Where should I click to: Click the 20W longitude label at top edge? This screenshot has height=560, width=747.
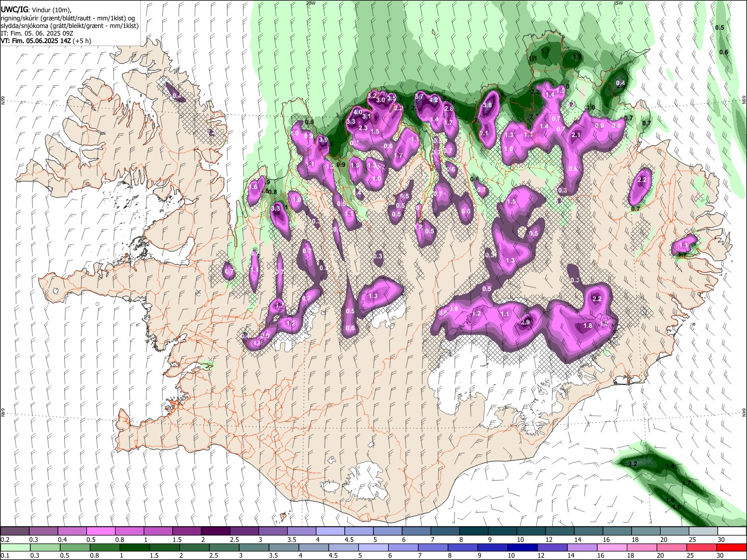[310, 3]
